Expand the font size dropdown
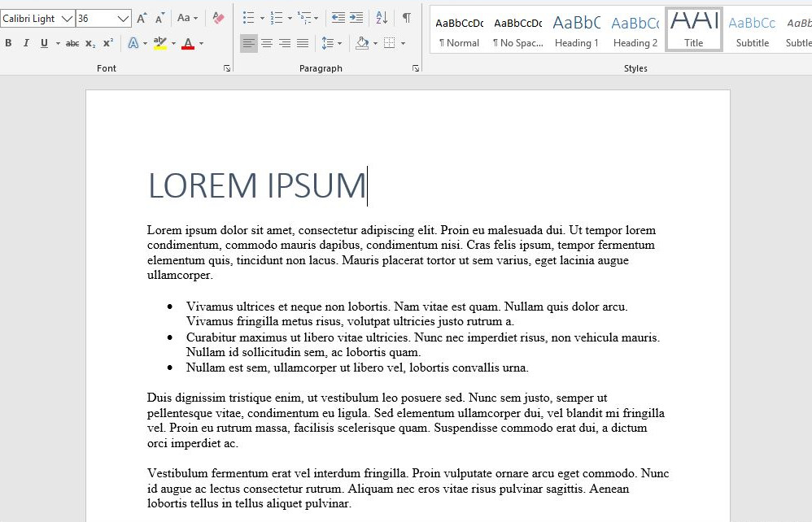This screenshot has width=812, height=522. pos(123,18)
